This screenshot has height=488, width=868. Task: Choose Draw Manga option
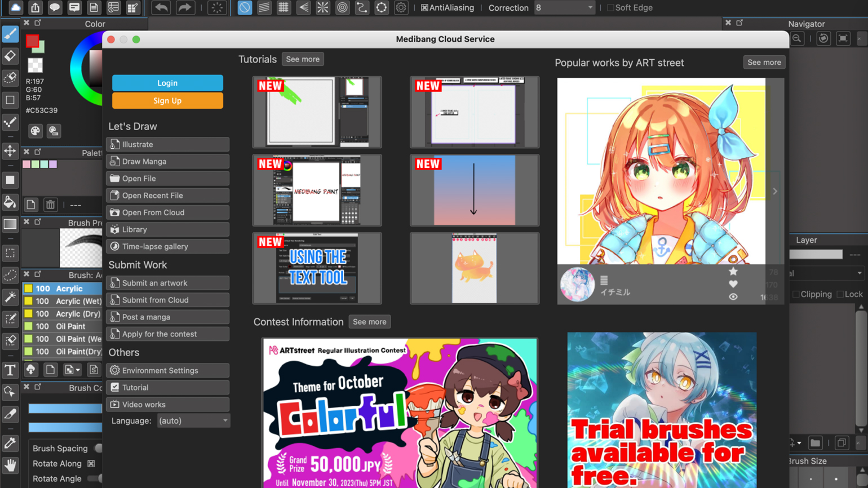pyautogui.click(x=167, y=161)
